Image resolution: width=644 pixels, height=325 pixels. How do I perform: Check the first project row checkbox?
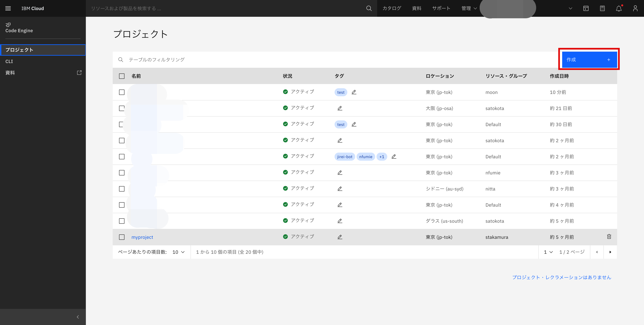[122, 92]
